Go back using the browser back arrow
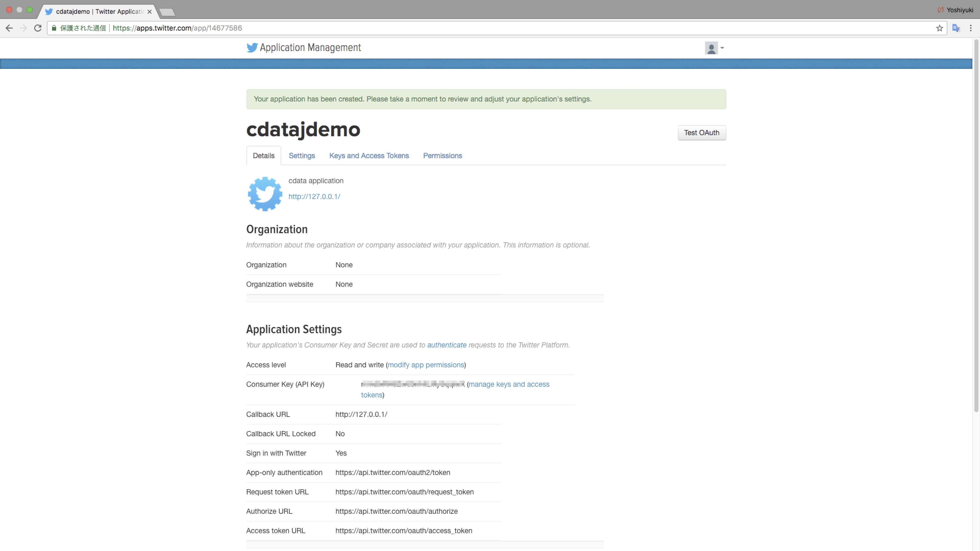Viewport: 980px width, 551px height. click(x=9, y=28)
